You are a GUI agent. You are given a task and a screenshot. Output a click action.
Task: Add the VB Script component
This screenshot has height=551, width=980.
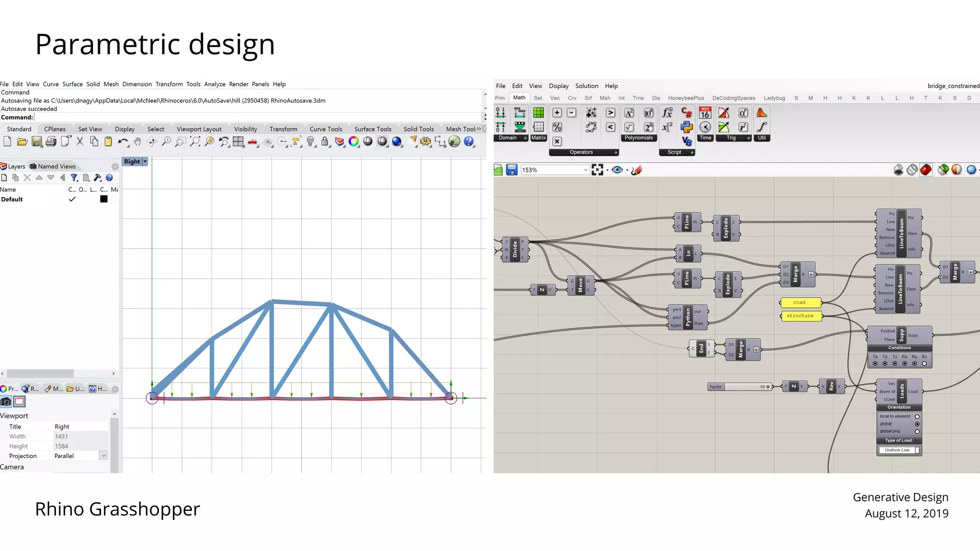pos(687,141)
